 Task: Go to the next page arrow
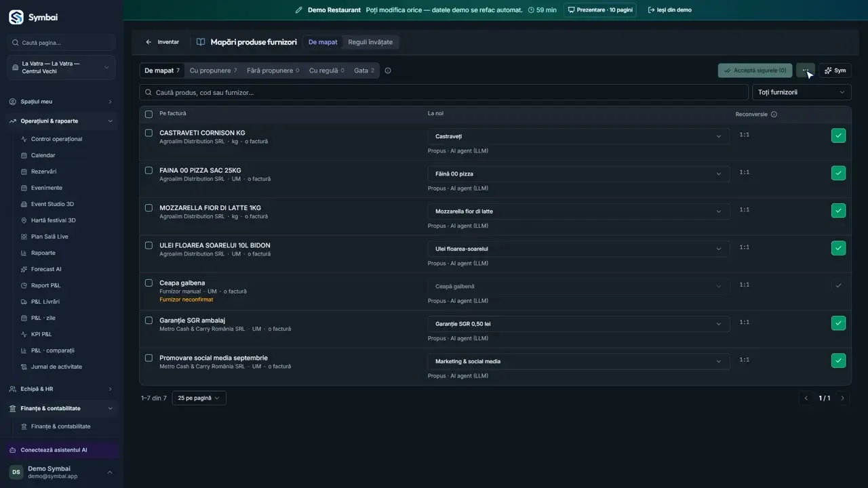click(x=843, y=399)
